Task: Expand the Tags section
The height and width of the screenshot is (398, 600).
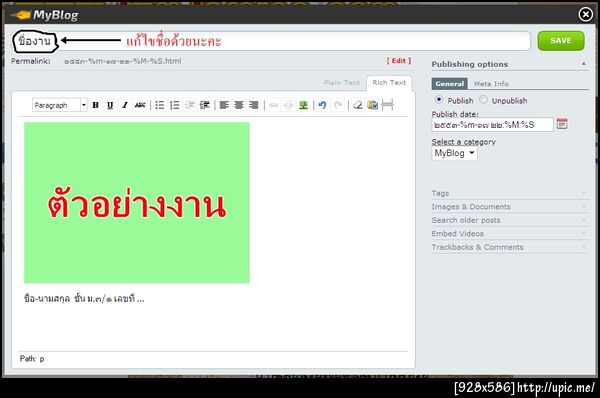Action: coord(510,193)
